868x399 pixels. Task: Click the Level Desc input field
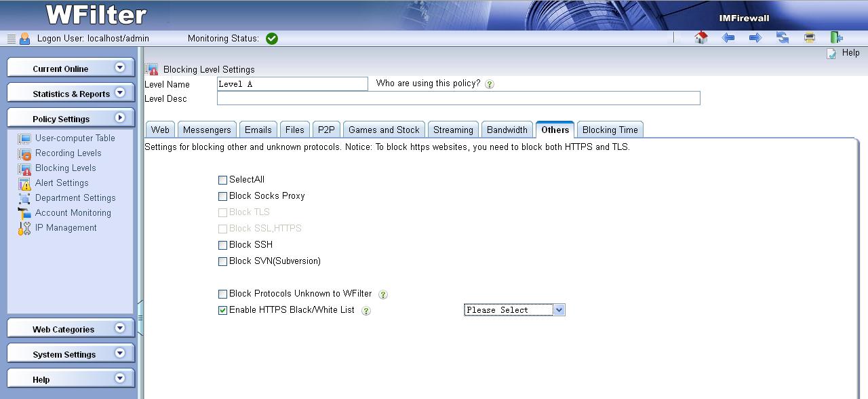[458, 98]
